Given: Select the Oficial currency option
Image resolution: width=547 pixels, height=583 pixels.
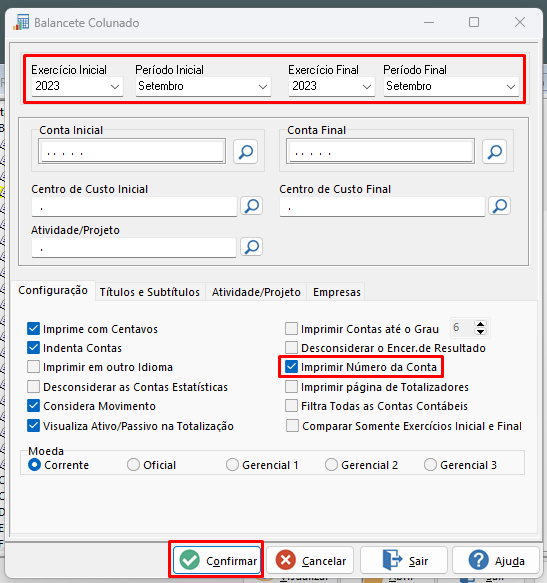Looking at the screenshot, I should 133,465.
